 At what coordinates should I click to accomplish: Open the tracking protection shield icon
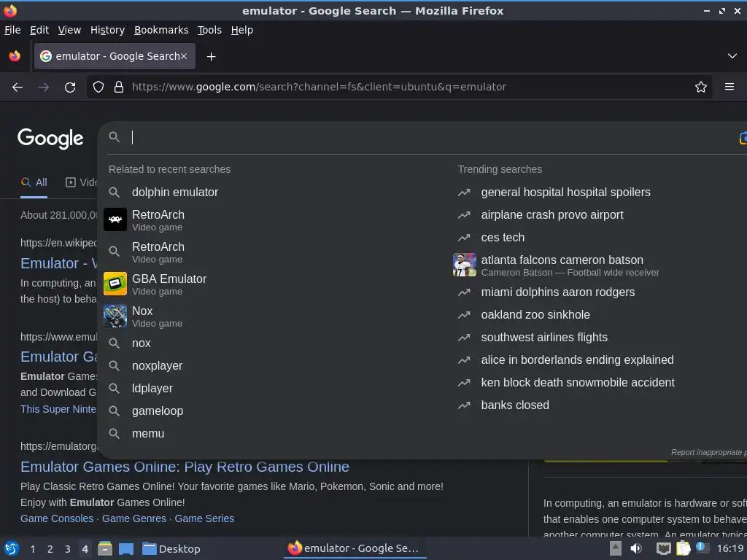pos(98,87)
